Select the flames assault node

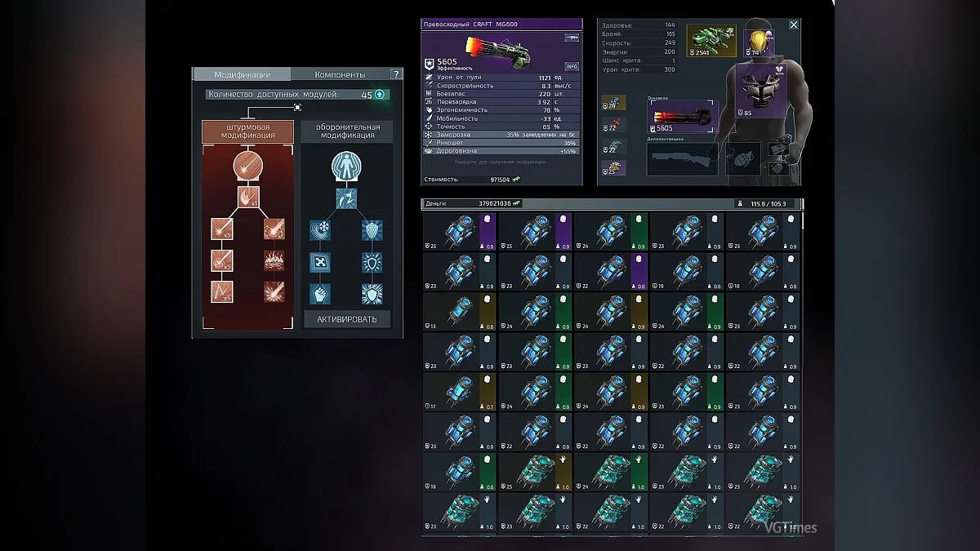pyautogui.click(x=274, y=260)
